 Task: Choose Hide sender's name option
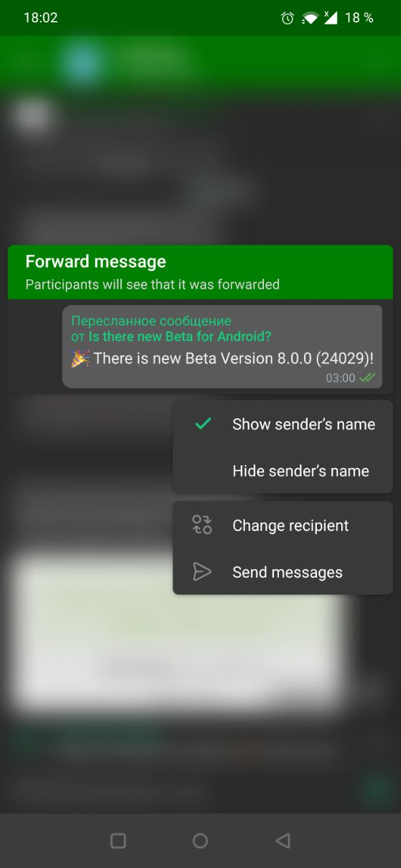pos(283,471)
